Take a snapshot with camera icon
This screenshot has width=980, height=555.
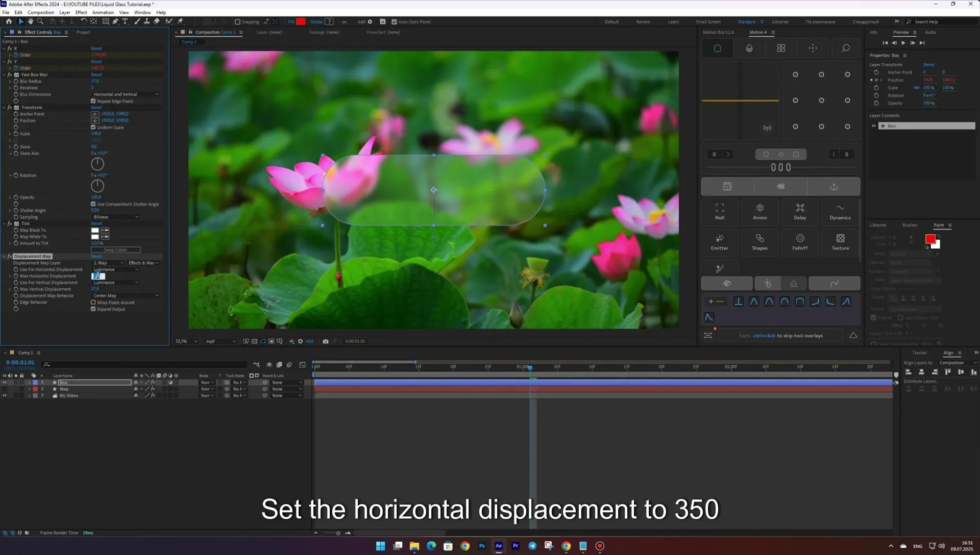click(x=326, y=341)
